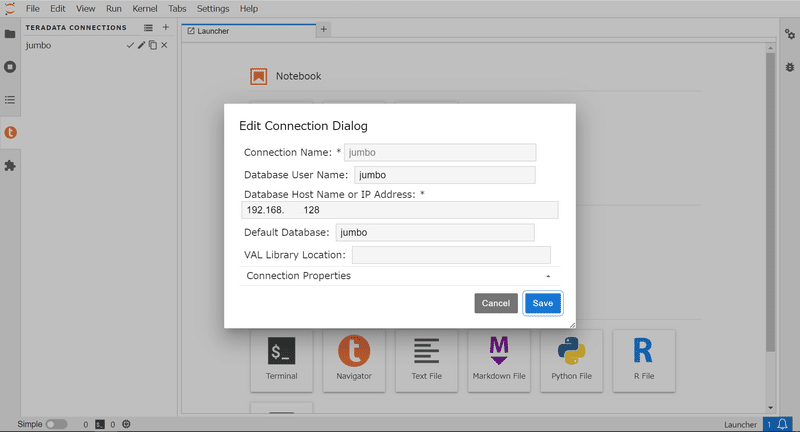Create a new Markdown File
This screenshot has width=800, height=432.
499,361
